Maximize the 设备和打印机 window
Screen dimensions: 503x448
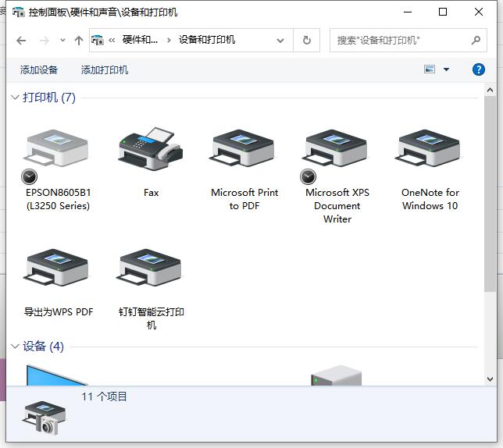tap(443, 12)
